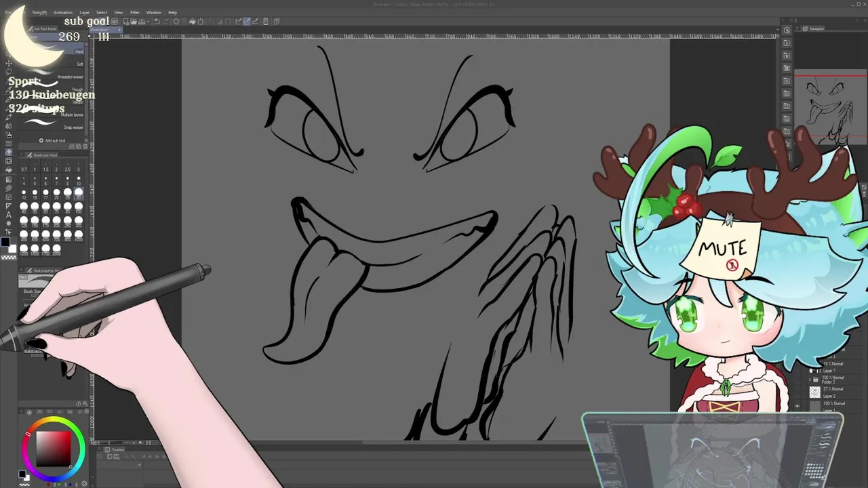Click the Add sub tool button
Image resolution: width=868 pixels, height=488 pixels.
pos(52,140)
